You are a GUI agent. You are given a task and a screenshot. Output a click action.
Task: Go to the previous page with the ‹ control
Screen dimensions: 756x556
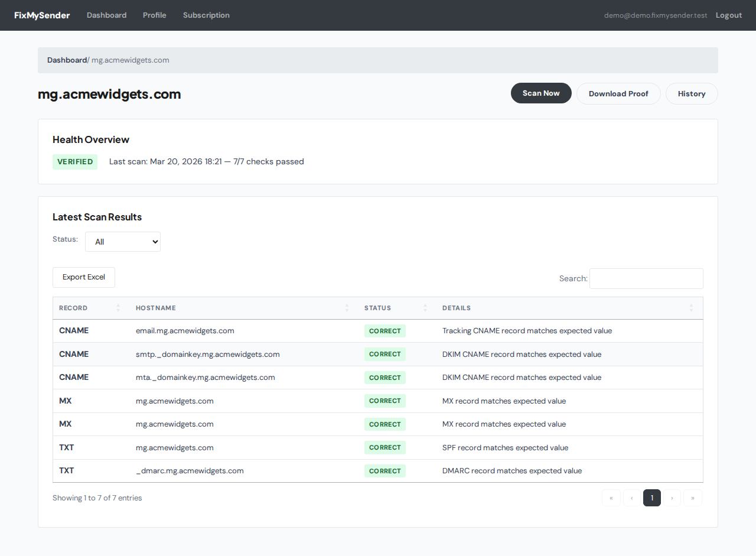[x=631, y=498]
